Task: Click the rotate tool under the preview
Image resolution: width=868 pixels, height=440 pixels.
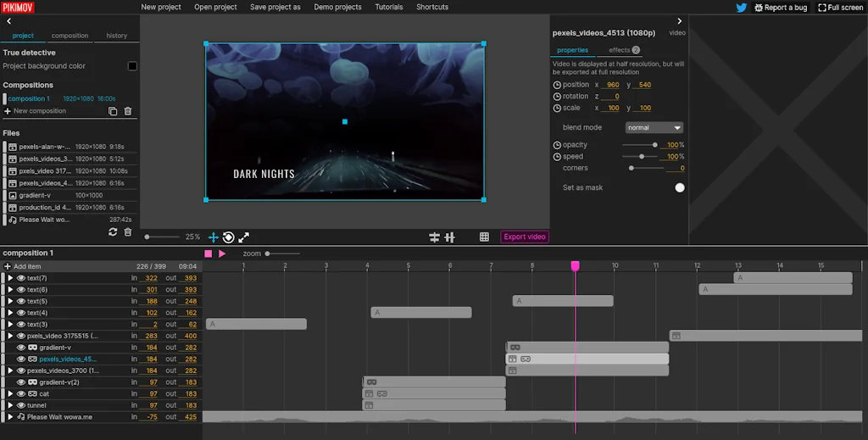Action: [x=228, y=237]
